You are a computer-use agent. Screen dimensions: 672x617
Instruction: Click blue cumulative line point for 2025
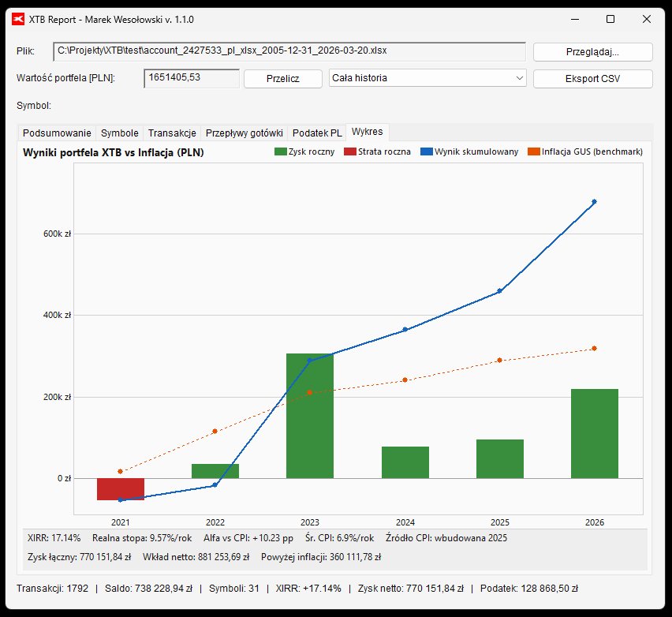pos(499,291)
